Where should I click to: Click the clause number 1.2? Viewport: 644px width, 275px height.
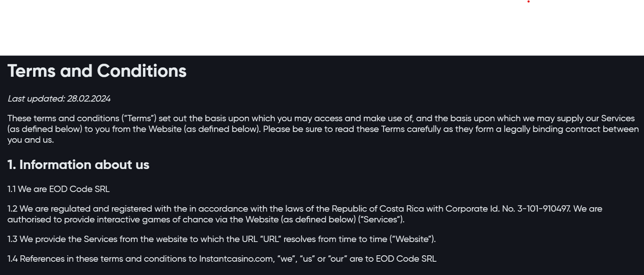coord(12,209)
